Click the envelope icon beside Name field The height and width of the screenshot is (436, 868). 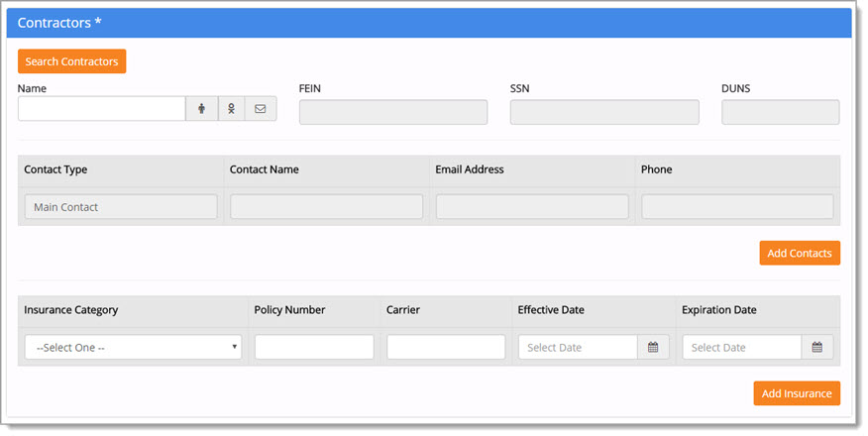[x=261, y=109]
